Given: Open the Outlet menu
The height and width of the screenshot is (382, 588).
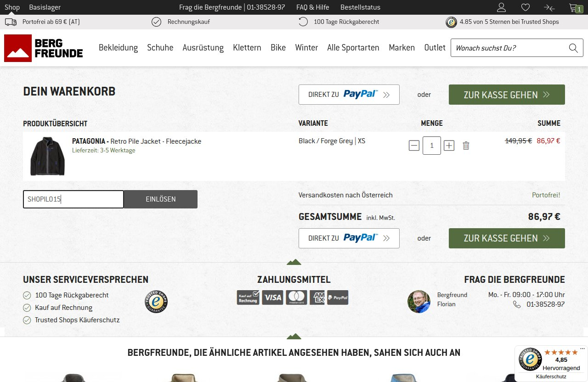Looking at the screenshot, I should 435,48.
